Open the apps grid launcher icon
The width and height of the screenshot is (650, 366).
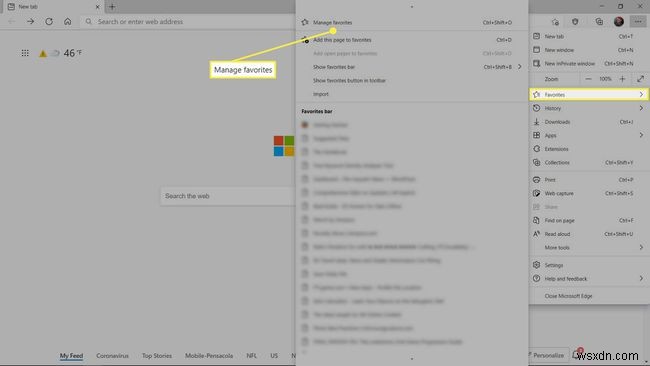coord(25,53)
